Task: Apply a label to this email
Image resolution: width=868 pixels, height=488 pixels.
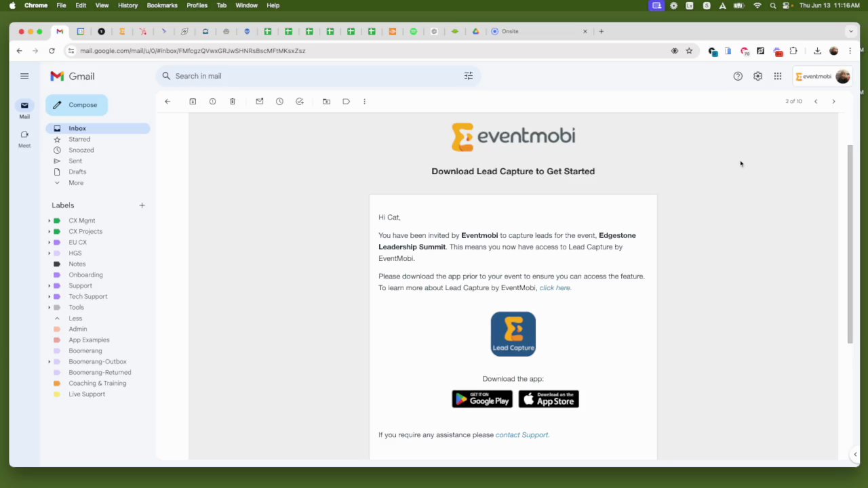Action: pos(346,102)
